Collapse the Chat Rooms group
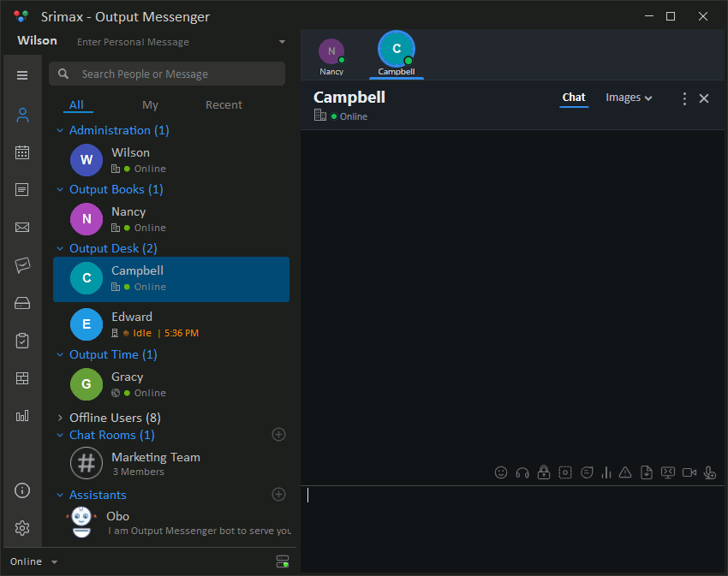 pyautogui.click(x=60, y=436)
